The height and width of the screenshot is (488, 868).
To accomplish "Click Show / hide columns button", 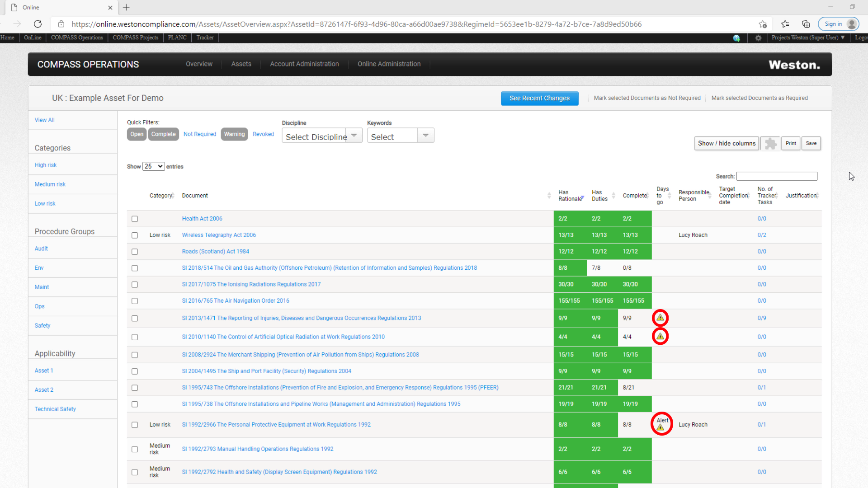I will (726, 144).
